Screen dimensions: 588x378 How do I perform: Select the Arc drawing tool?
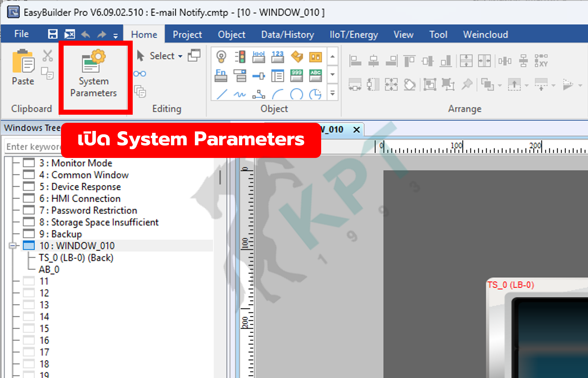pyautogui.click(x=278, y=94)
